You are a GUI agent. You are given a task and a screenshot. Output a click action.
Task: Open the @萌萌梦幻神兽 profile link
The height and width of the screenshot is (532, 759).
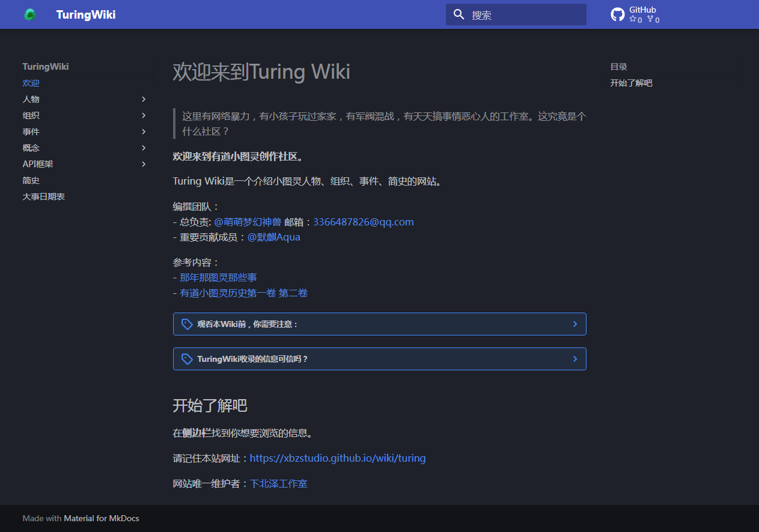point(248,222)
